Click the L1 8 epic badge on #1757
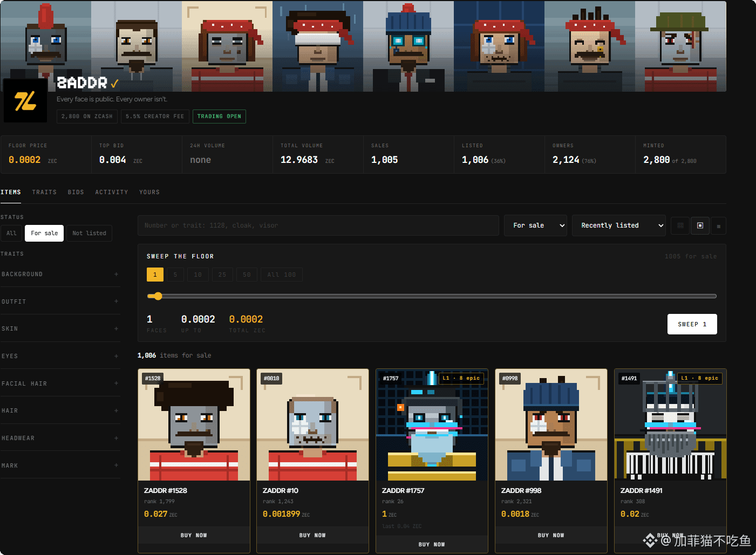756x555 pixels. coord(461,378)
